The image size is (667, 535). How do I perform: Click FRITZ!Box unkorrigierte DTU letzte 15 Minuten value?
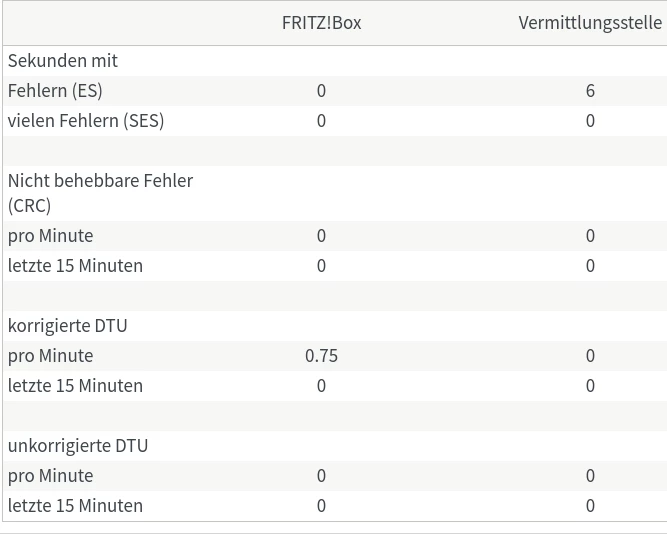321,506
